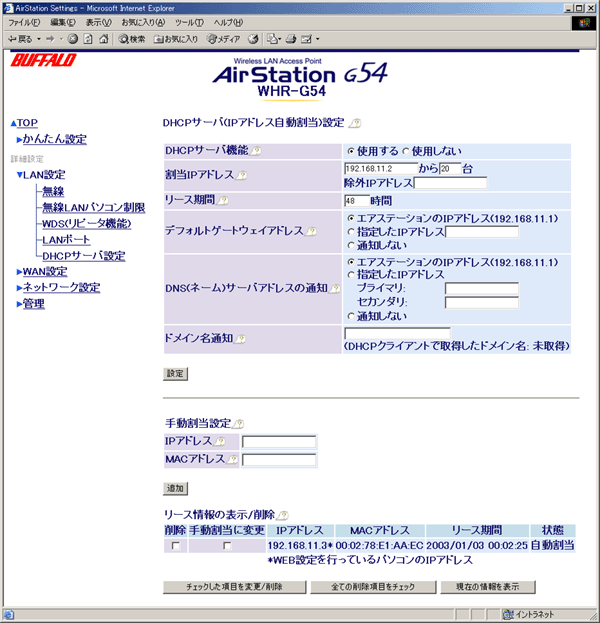
Task: Click the Stop toolbar icon
Action: (x=72, y=39)
